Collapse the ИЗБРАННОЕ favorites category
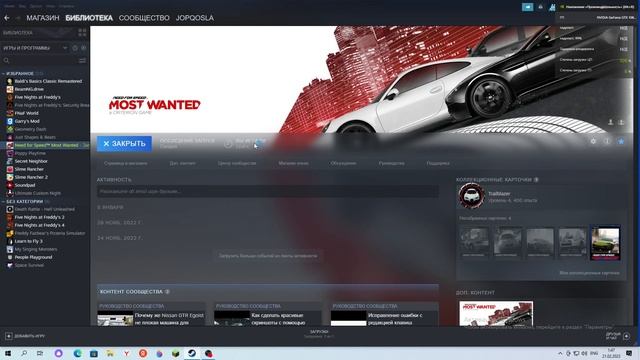640x360 pixels. (3, 73)
